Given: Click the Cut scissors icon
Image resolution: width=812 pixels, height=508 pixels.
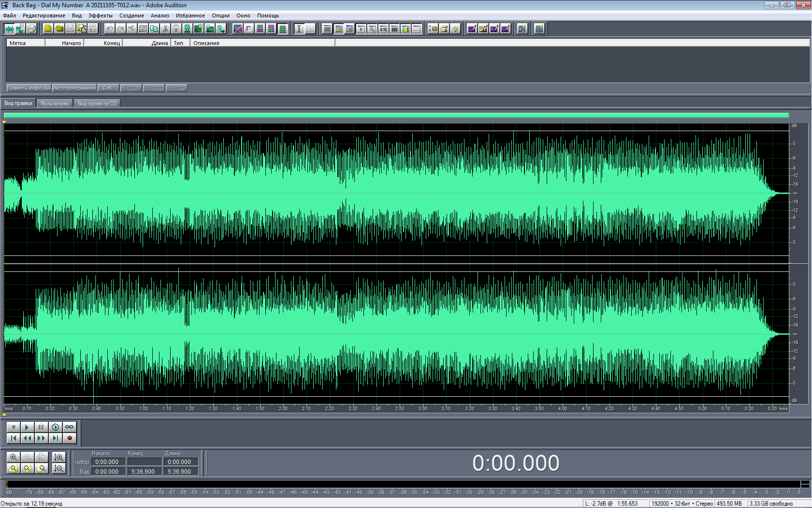Looking at the screenshot, I should tap(165, 29).
